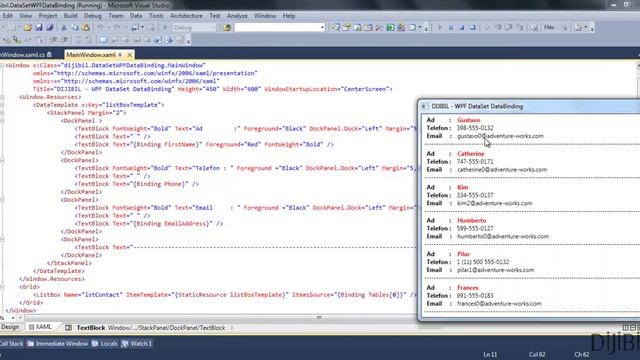This screenshot has width=640, height=360.
Task: Click the Step Into debug icon
Action: point(498,27)
